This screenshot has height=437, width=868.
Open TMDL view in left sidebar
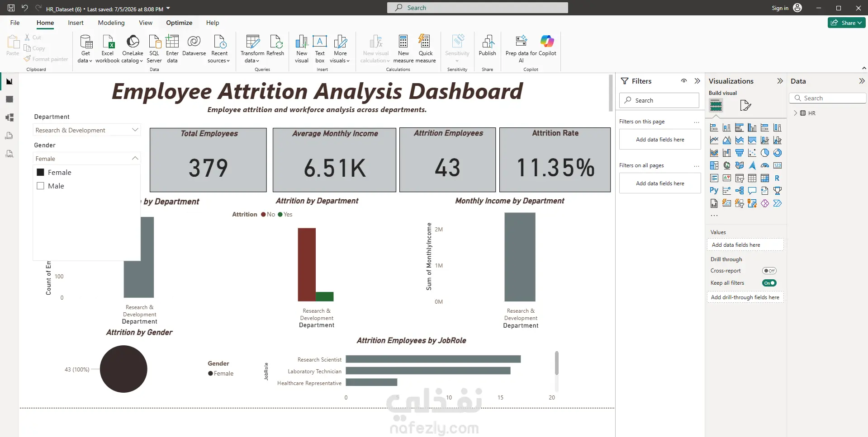pos(9,154)
